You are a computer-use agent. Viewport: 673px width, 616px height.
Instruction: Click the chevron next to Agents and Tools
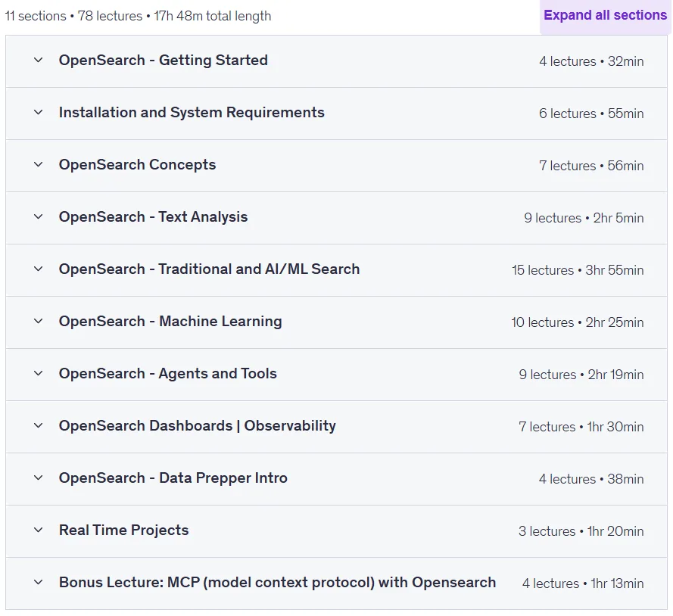point(38,373)
